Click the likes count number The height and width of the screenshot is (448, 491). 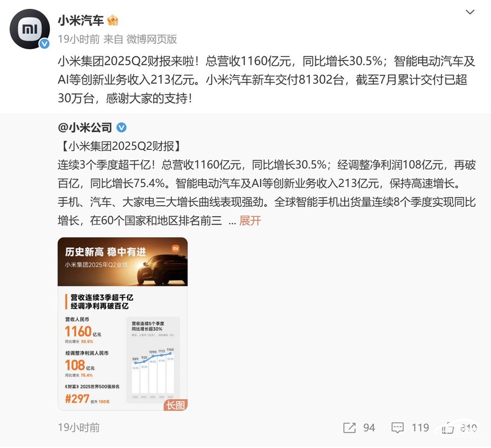(468, 428)
